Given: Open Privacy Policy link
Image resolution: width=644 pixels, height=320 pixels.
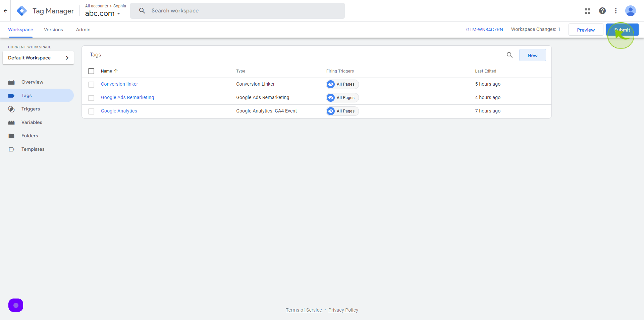Looking at the screenshot, I should 343,310.
